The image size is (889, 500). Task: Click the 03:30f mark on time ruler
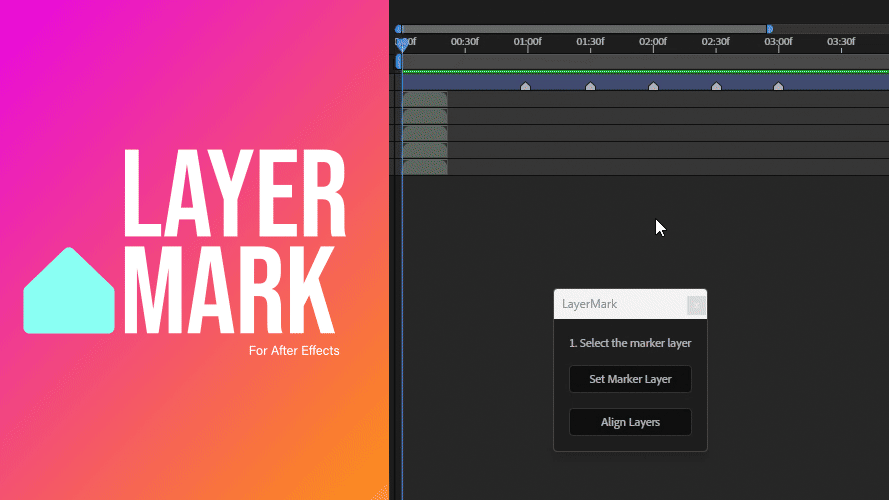coord(841,41)
